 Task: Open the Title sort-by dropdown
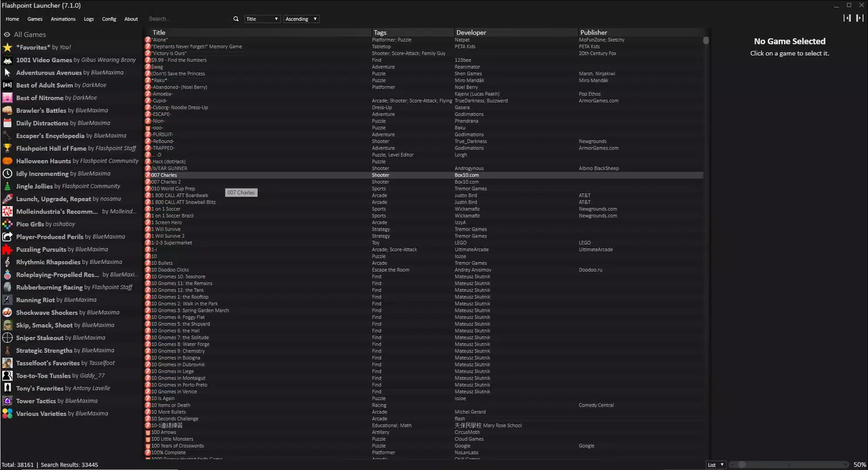coord(262,19)
